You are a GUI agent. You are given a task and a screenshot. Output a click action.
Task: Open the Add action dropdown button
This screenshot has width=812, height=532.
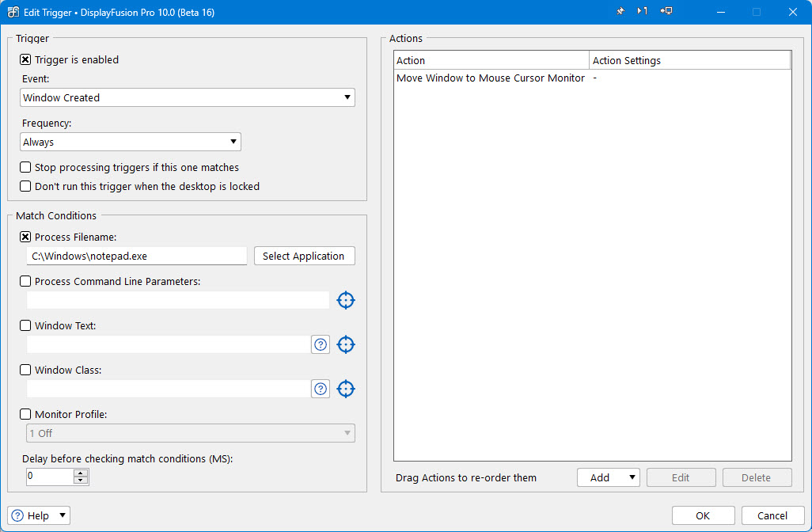click(608, 477)
